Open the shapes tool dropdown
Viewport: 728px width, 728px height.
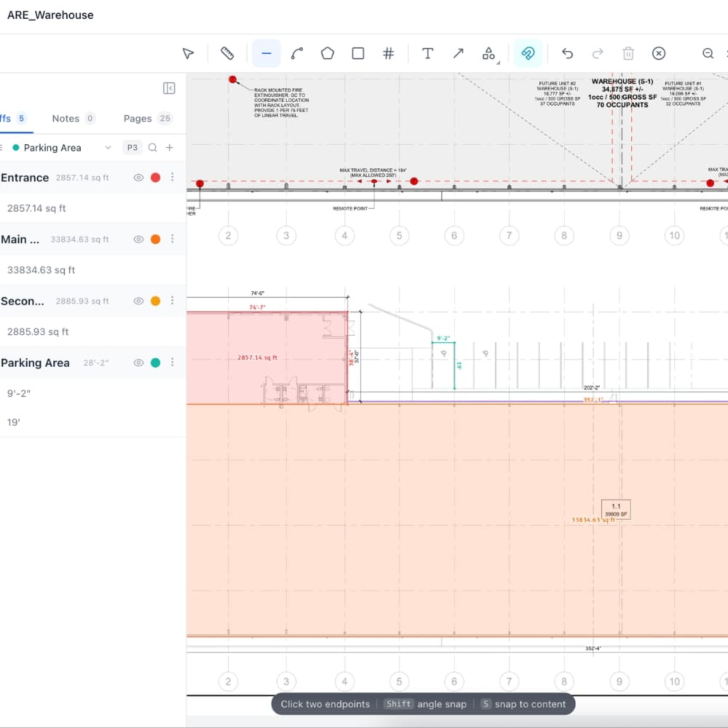pyautogui.click(x=489, y=53)
